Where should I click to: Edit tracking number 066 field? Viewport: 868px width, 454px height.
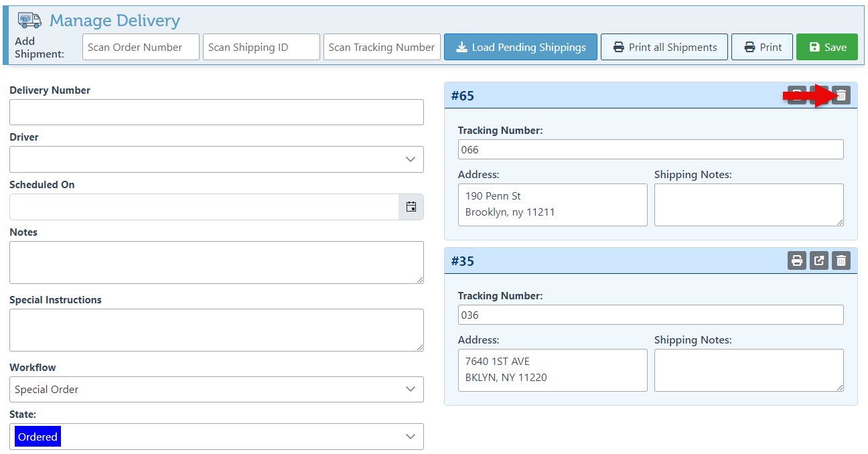(650, 149)
